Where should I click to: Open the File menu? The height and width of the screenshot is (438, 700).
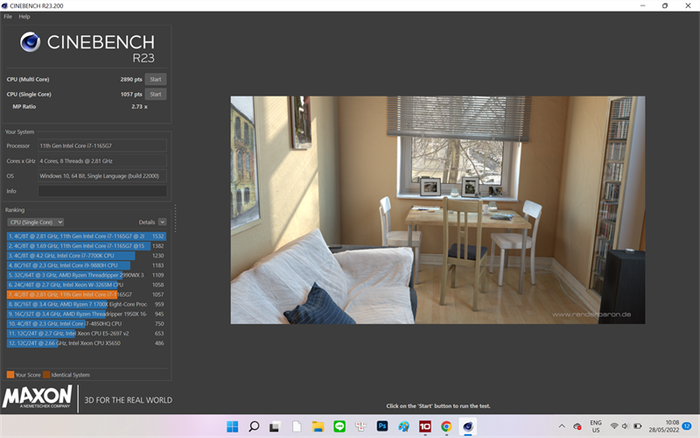(x=8, y=17)
